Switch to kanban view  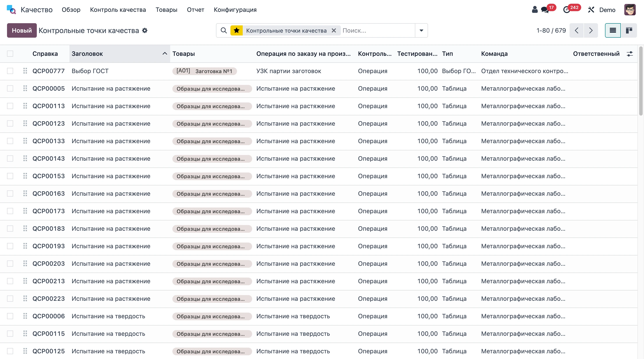click(629, 30)
